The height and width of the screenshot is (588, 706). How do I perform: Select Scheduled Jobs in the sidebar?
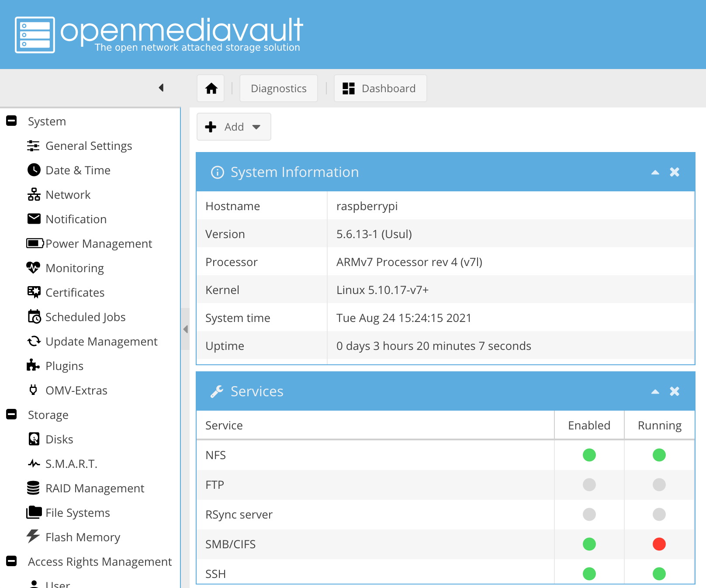(85, 317)
